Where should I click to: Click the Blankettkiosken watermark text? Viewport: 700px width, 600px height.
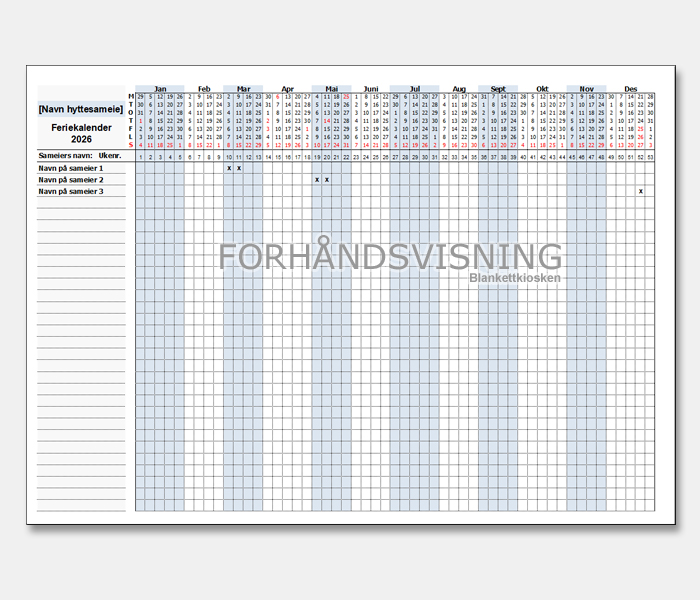[515, 277]
